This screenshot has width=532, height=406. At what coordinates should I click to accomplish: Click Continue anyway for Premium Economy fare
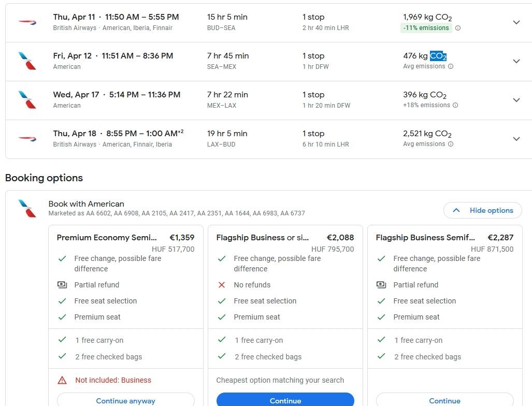[126, 400]
